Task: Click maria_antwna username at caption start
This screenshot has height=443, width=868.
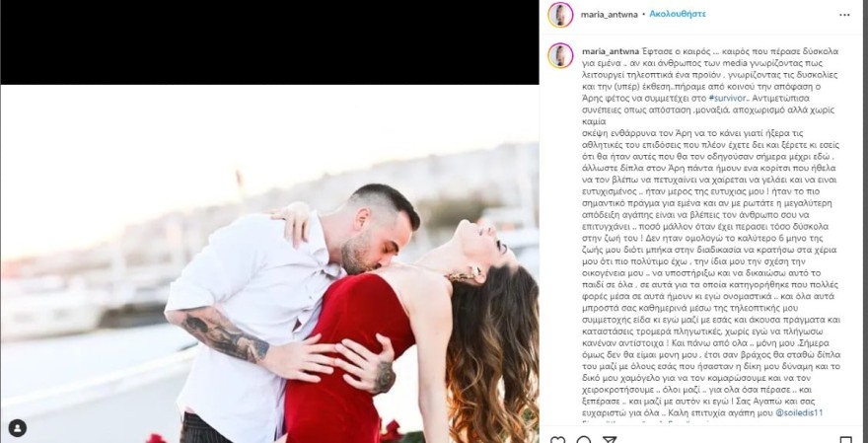Action: point(610,51)
